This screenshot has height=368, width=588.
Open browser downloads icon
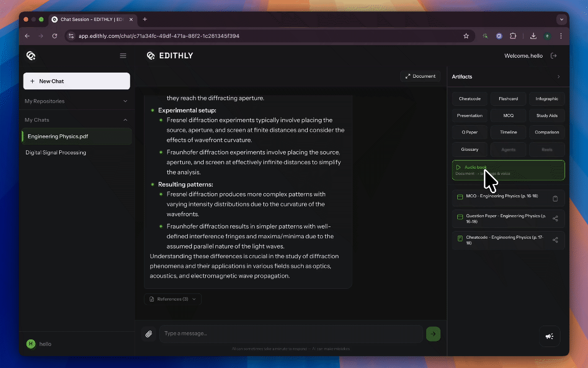[x=533, y=36]
